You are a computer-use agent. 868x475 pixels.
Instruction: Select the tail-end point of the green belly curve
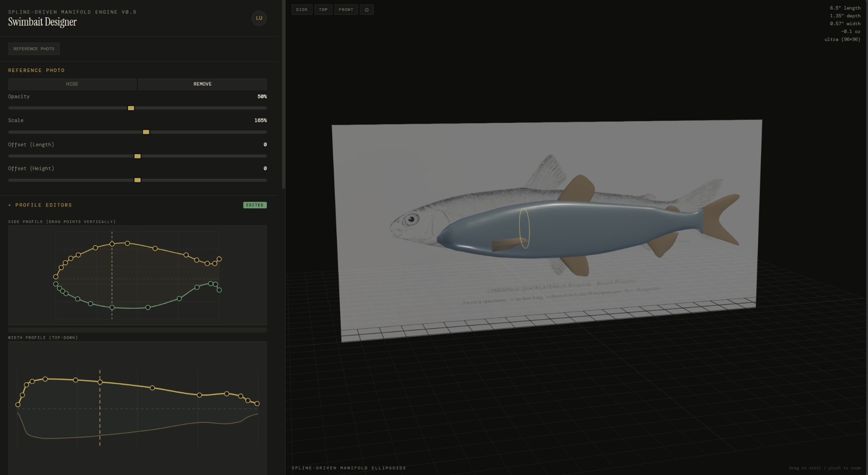pos(219,290)
